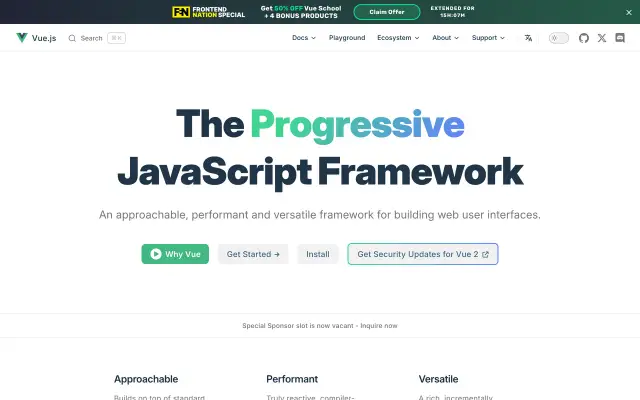Expand the Ecosystem dropdown menu
The image size is (640, 400).
(398, 38)
